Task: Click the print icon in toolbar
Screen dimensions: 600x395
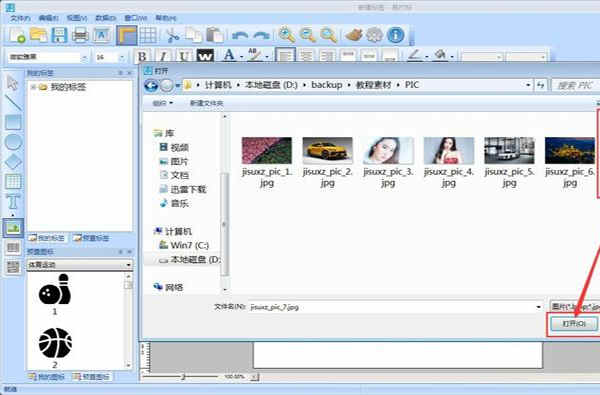Action: click(80, 35)
